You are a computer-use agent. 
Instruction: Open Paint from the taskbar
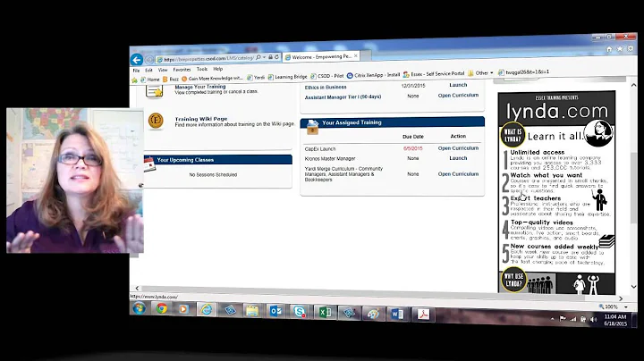coord(373,314)
